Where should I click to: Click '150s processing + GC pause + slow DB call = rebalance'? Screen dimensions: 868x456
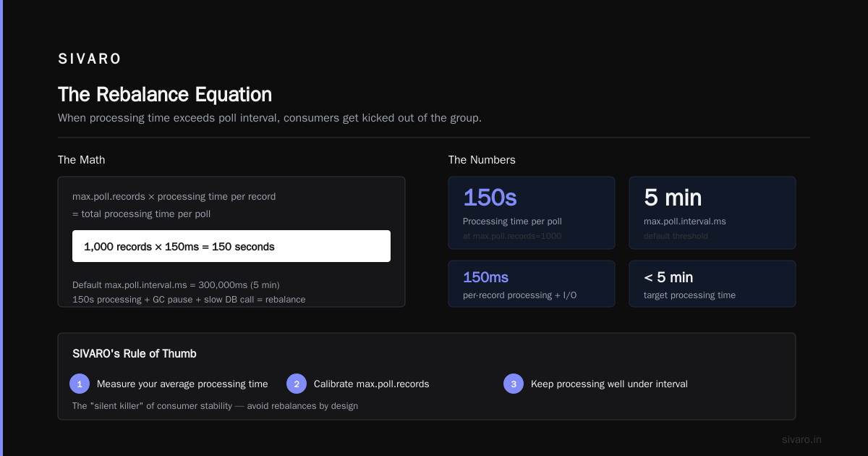point(189,299)
